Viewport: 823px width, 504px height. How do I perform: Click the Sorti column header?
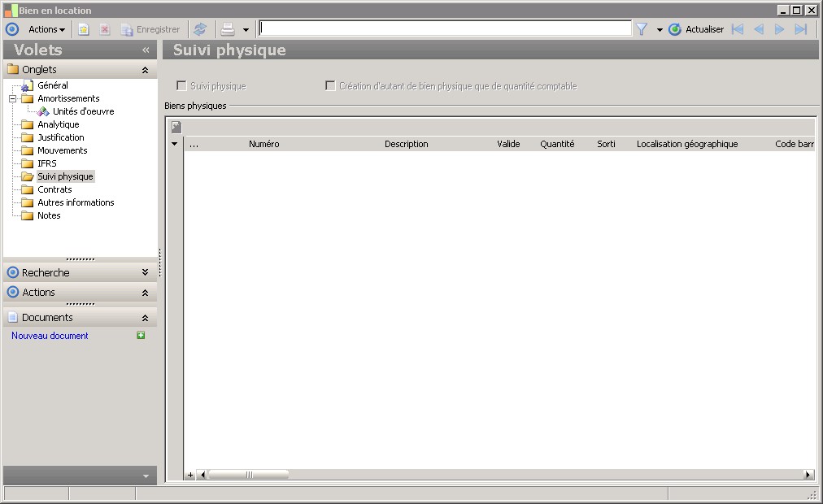click(x=606, y=144)
